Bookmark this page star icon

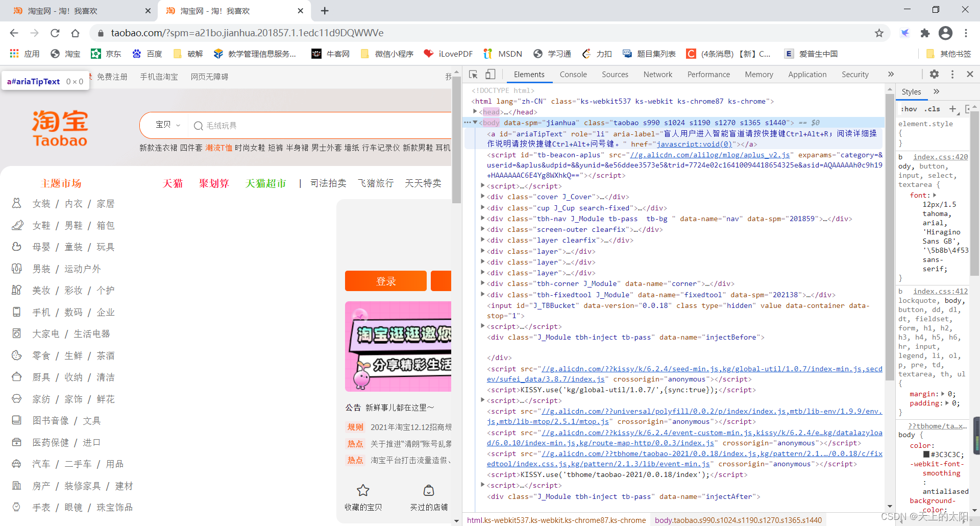pyautogui.click(x=879, y=33)
